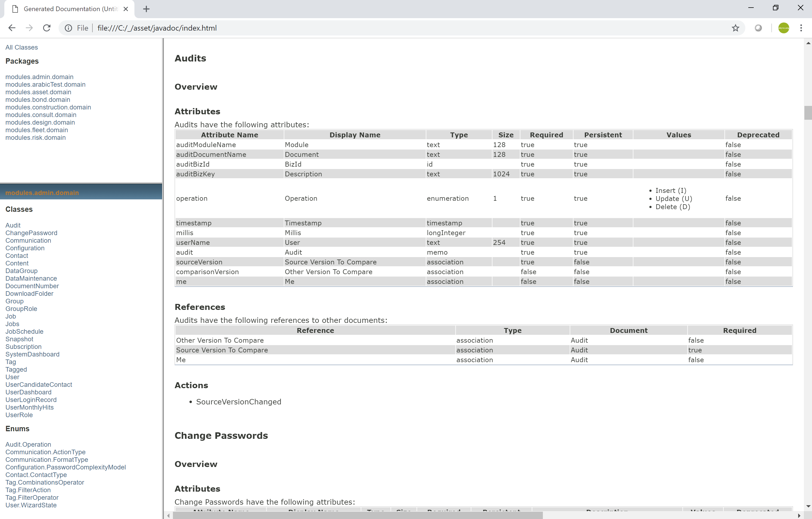Open the UserLoginRecord class
Viewport: 812px width, 519px height.
(x=31, y=400)
